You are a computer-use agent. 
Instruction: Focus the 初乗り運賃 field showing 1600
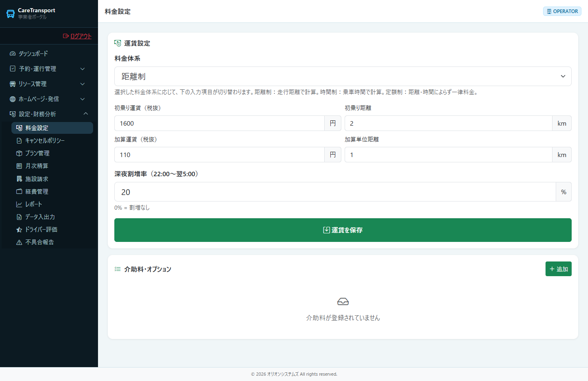(x=220, y=123)
